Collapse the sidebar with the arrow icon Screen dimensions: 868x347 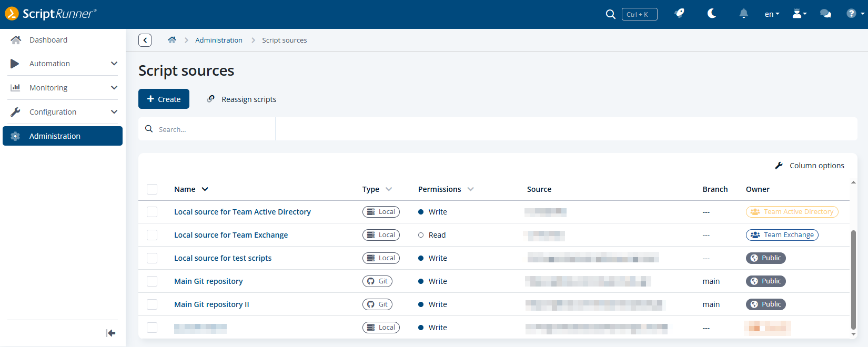click(110, 333)
